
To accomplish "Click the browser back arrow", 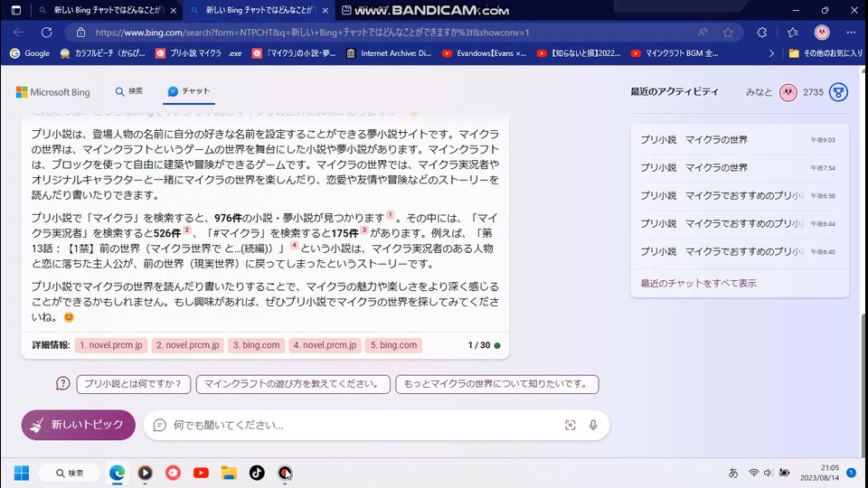I will click(18, 33).
